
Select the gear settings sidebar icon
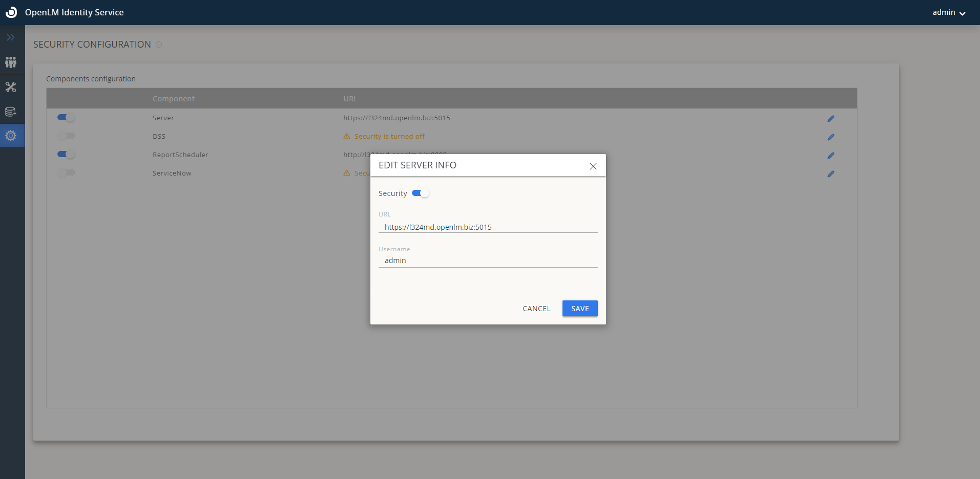[11, 136]
